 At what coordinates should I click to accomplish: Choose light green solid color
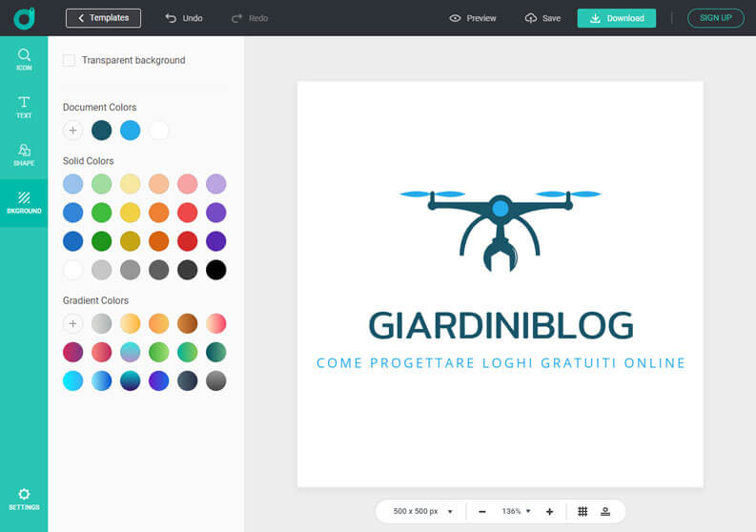[x=101, y=184]
